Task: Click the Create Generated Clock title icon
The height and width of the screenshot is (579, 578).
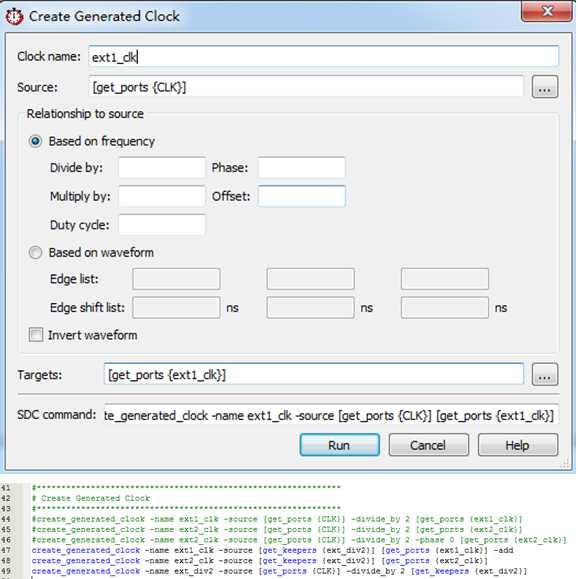Action: [14, 17]
